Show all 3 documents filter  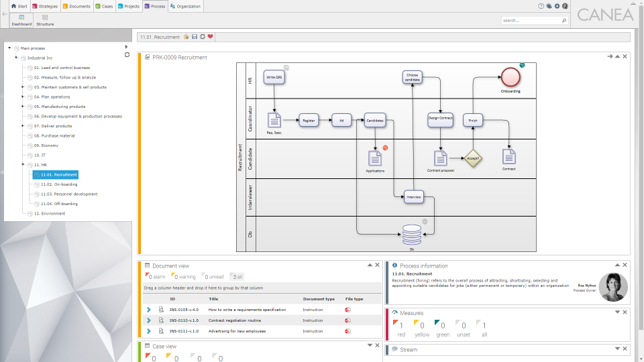(x=237, y=277)
